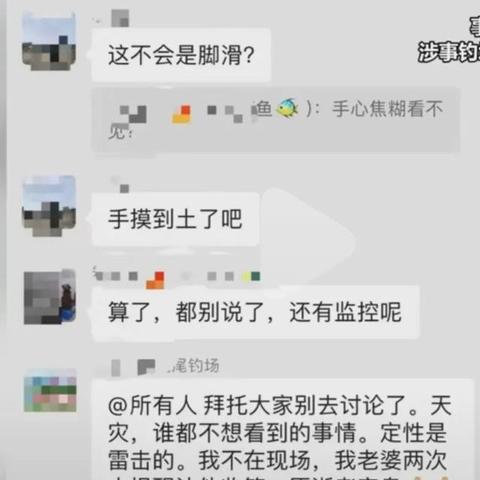The height and width of the screenshot is (480, 480).
Task: Select the '手摸到土了吧' message bubble
Action: (175, 219)
